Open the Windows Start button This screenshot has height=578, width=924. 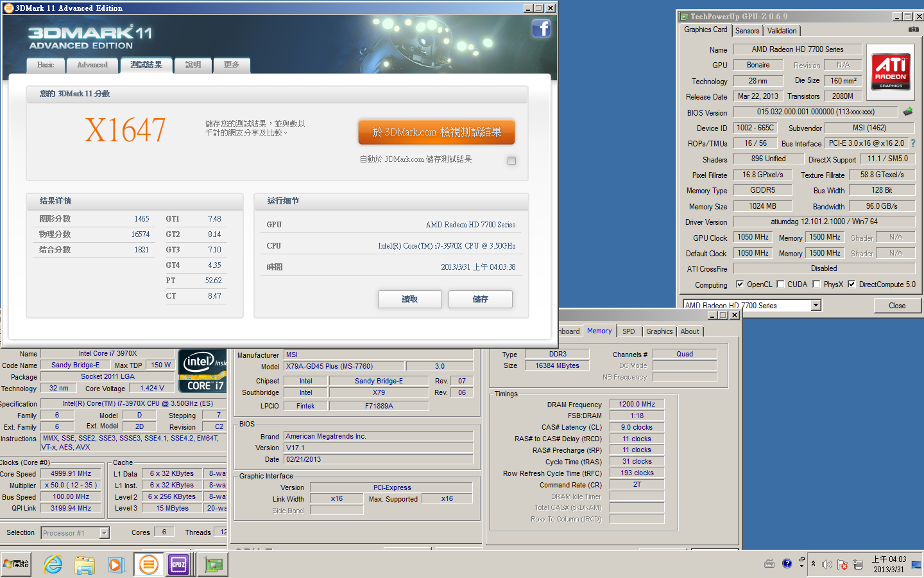click(x=17, y=564)
